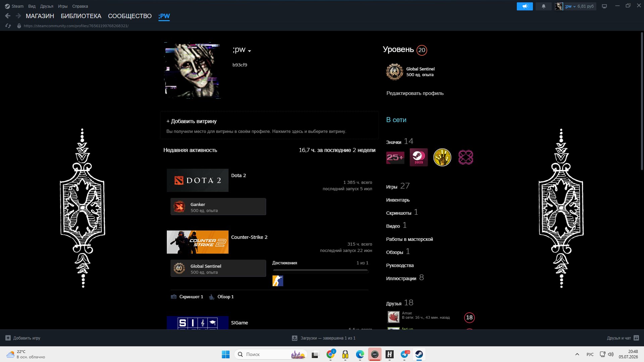Switch to Big Picture mode monitor icon
644x362 pixels.
coord(604,6)
